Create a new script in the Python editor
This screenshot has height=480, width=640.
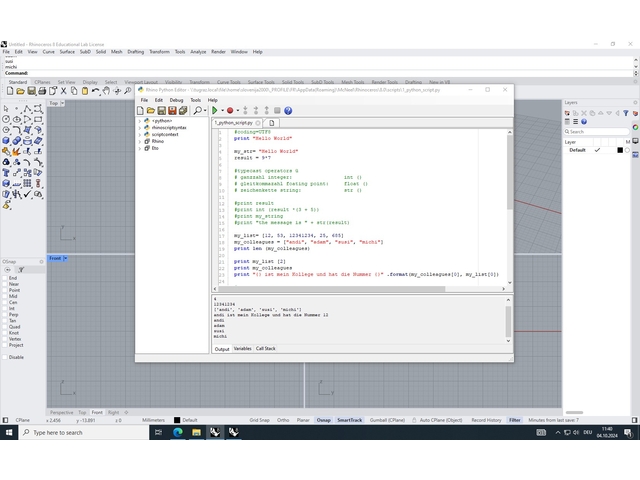140,111
